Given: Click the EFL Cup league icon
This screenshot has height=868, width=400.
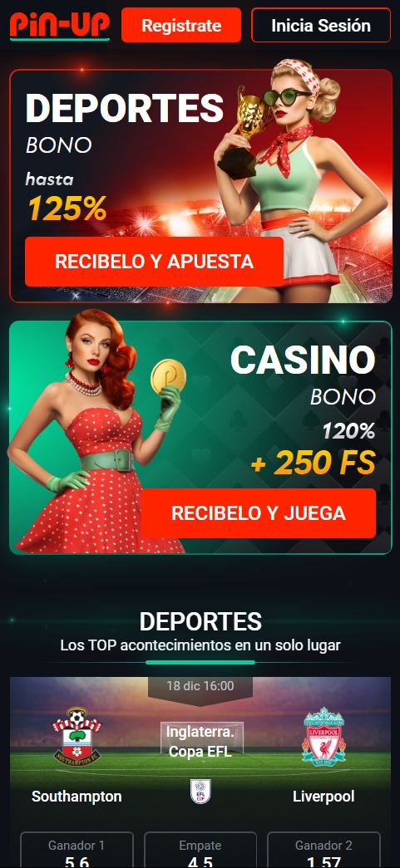Looking at the screenshot, I should click(x=200, y=792).
